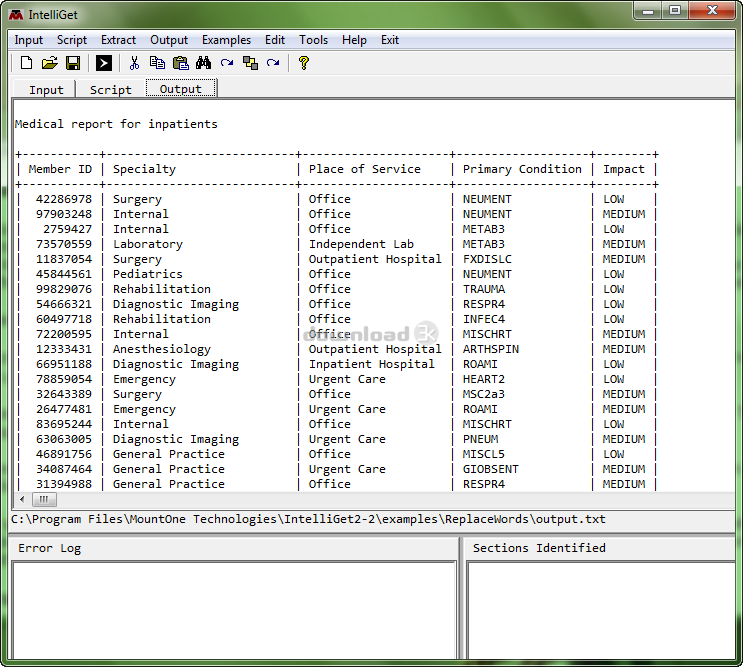Open the Output menu in the menu bar
Screen dimensions: 743x667
point(169,40)
